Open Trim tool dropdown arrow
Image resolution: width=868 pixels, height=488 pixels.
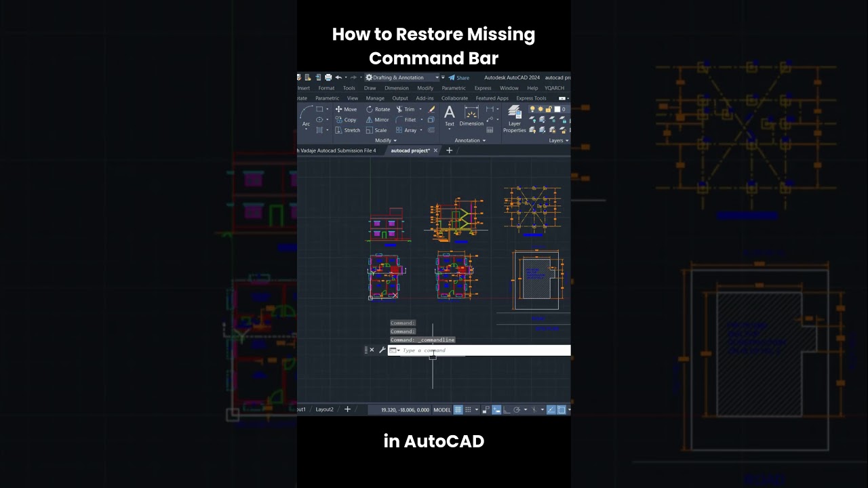point(420,109)
